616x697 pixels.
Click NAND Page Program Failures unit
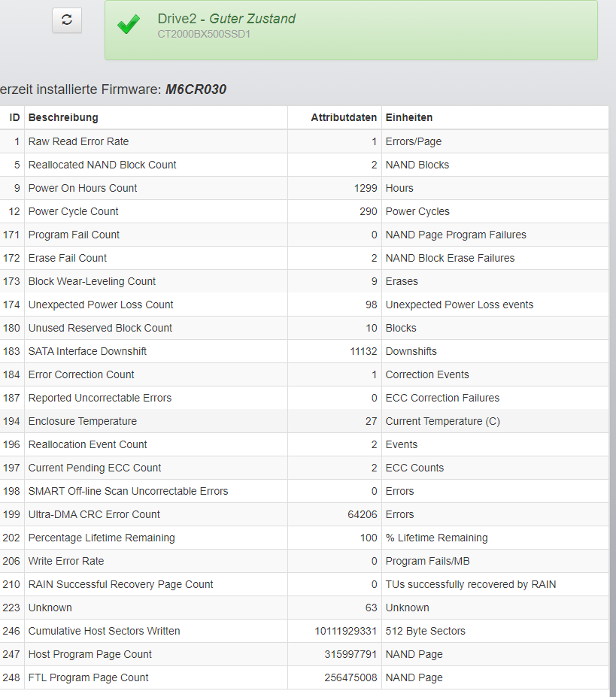456,235
